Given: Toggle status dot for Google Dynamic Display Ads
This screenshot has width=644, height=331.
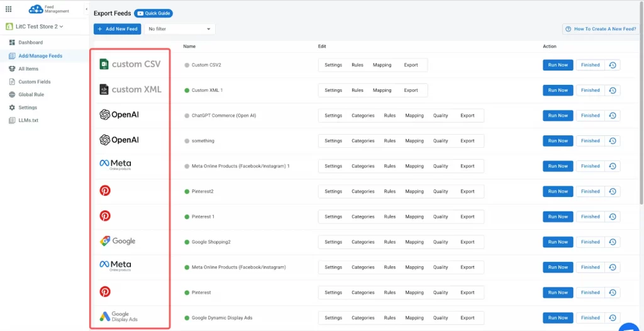Looking at the screenshot, I should coord(187,318).
